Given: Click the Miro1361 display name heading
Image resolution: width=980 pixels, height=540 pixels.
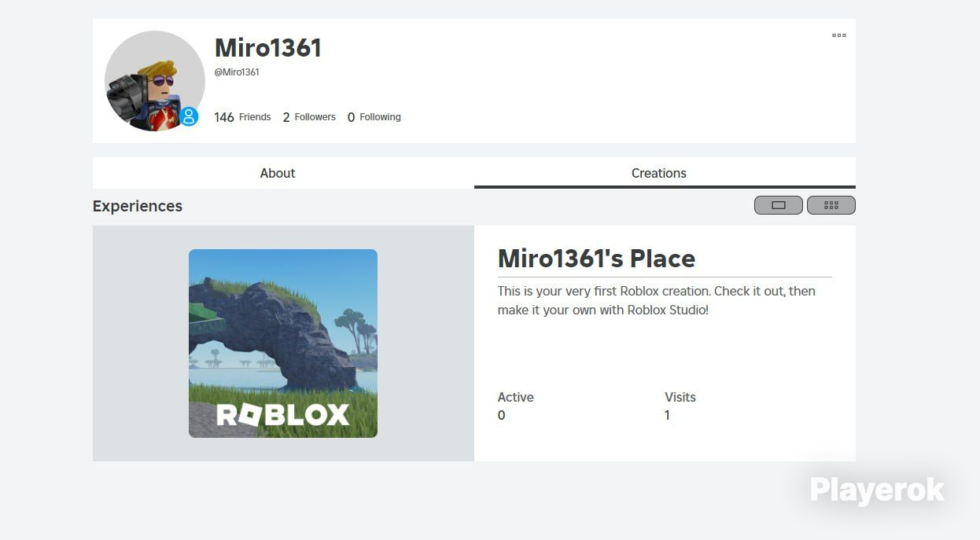Looking at the screenshot, I should (268, 48).
